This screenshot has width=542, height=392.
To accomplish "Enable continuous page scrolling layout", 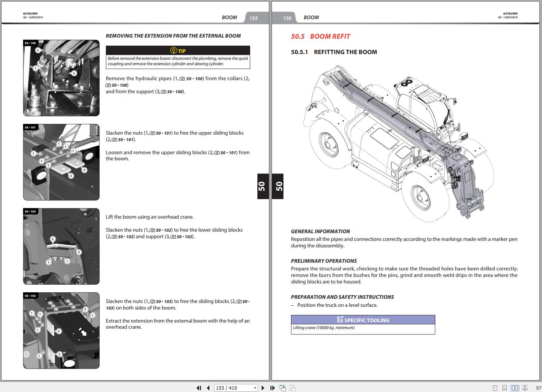I will tap(505, 388).
